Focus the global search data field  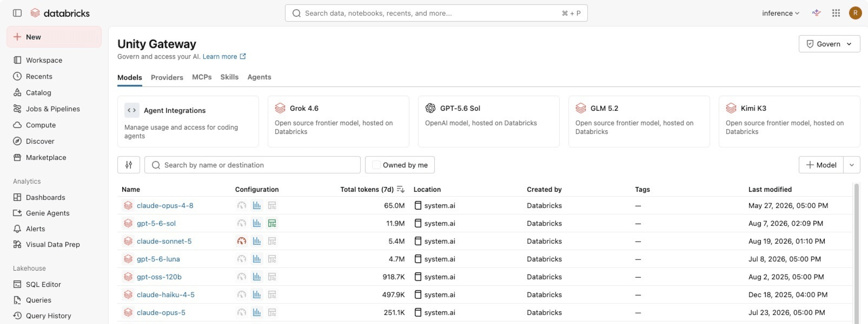pos(436,13)
